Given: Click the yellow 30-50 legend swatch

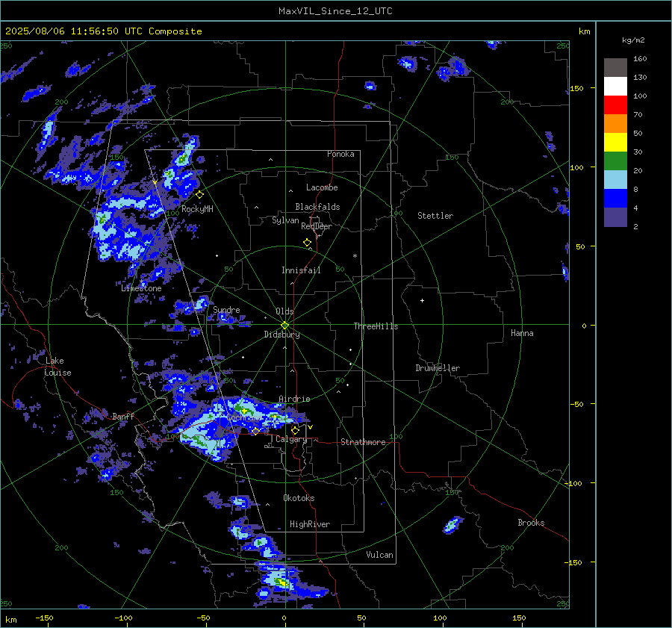Looking at the screenshot, I should point(615,143).
